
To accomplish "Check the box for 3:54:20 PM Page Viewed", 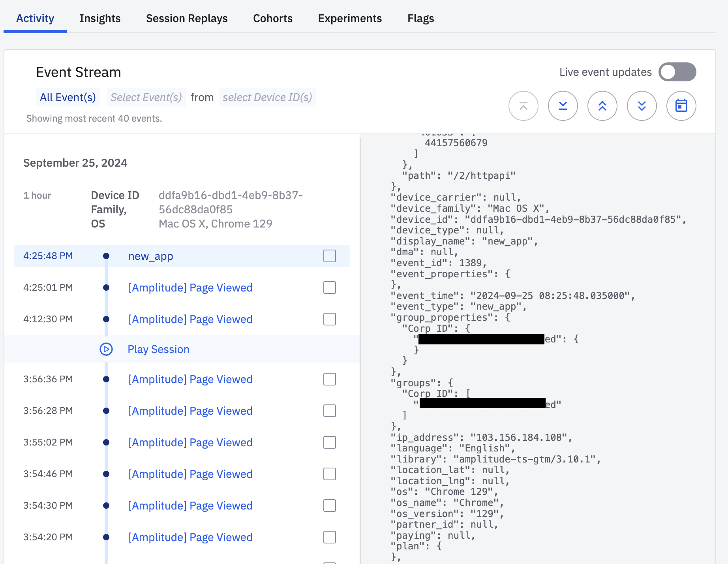I will coord(330,537).
